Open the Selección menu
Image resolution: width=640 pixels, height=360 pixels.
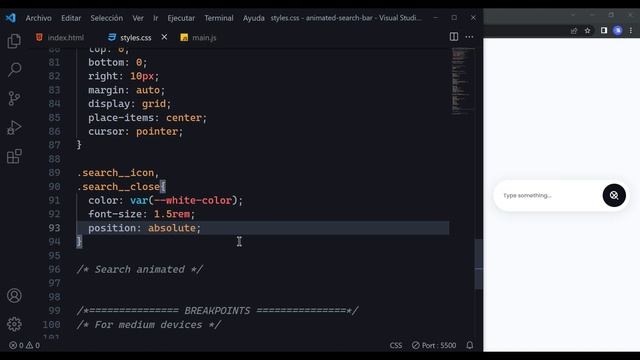click(x=107, y=18)
